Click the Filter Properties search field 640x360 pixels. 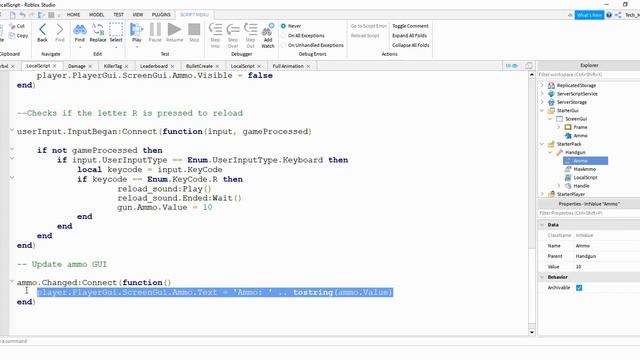click(x=588, y=213)
